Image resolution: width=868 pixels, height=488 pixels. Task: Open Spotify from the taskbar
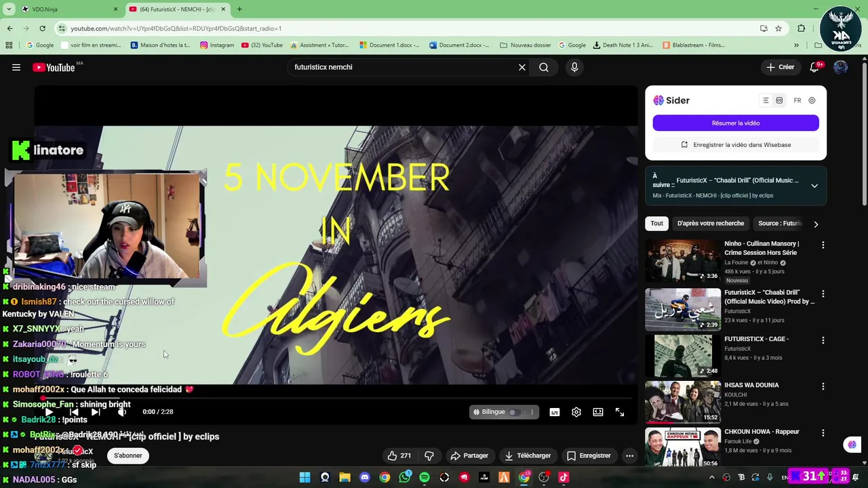(425, 477)
